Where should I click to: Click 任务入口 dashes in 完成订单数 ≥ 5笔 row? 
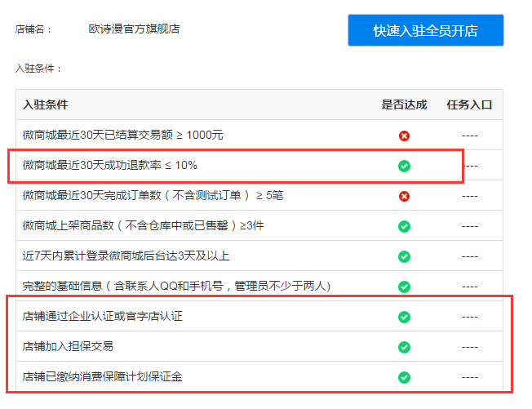tap(469, 196)
